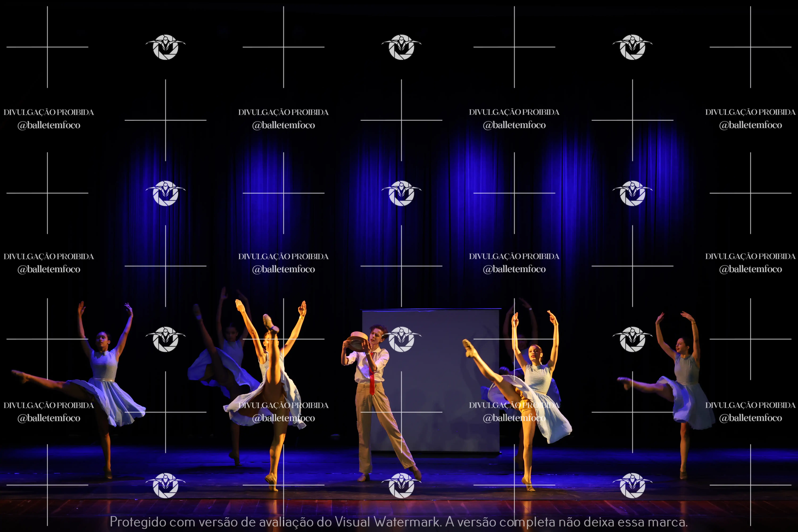Click the shutter logo on the floor below center performer

click(401, 485)
